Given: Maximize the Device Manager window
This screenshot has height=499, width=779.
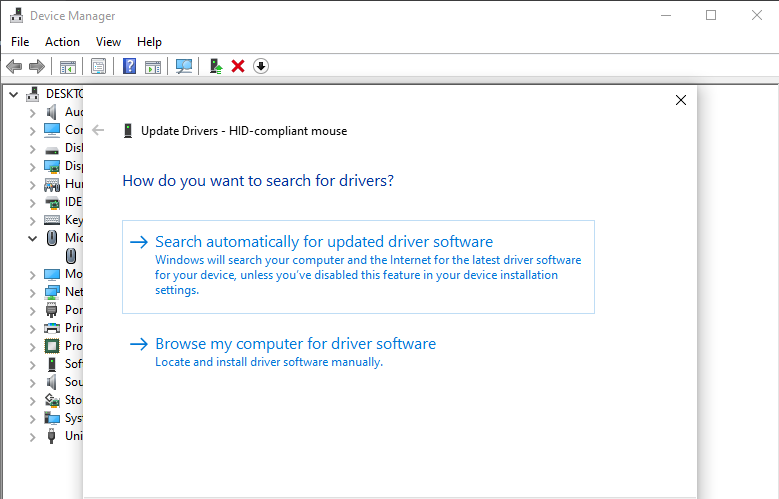Looking at the screenshot, I should pyautogui.click(x=711, y=15).
